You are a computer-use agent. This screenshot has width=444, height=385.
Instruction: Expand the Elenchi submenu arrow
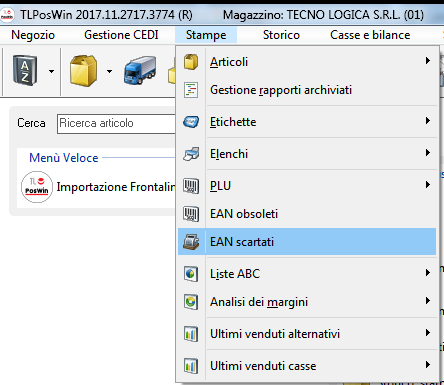428,153
